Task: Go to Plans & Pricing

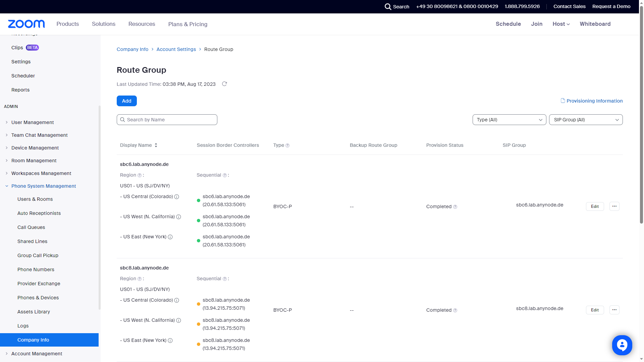Action: coord(188,24)
